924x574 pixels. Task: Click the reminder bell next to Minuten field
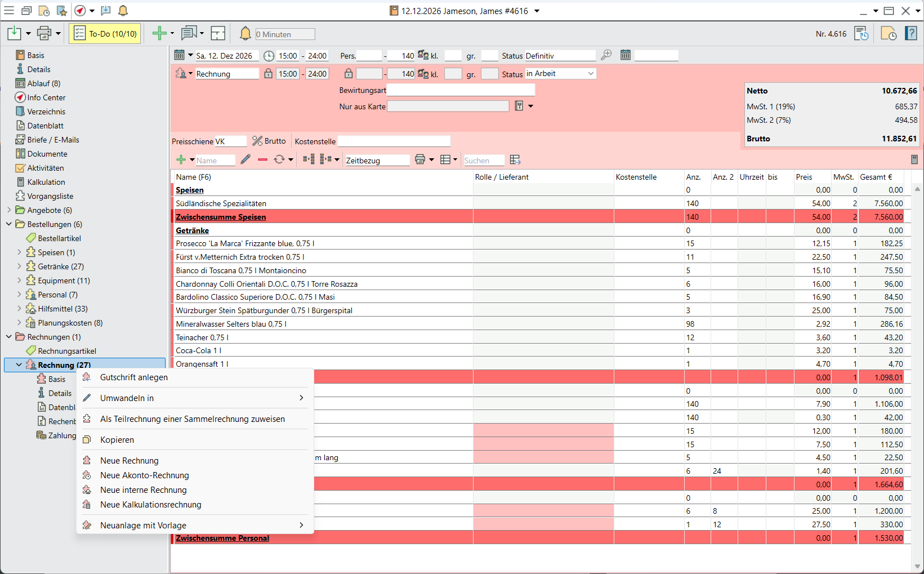point(245,34)
